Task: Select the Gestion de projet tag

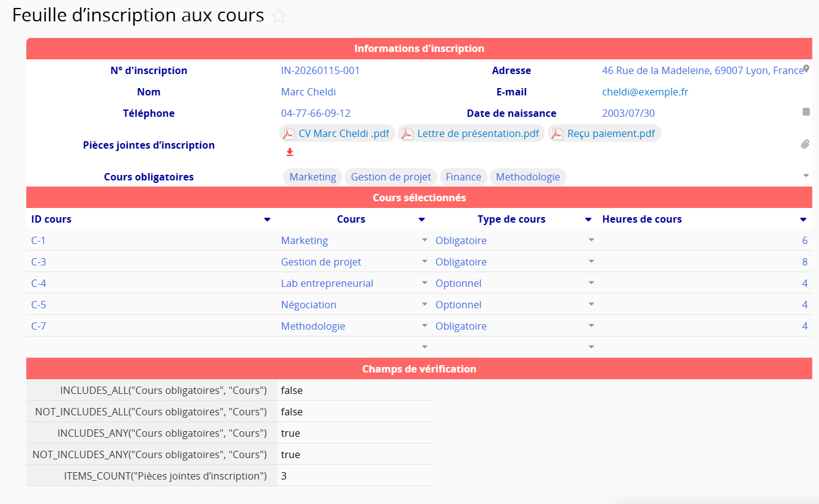Action: click(391, 177)
